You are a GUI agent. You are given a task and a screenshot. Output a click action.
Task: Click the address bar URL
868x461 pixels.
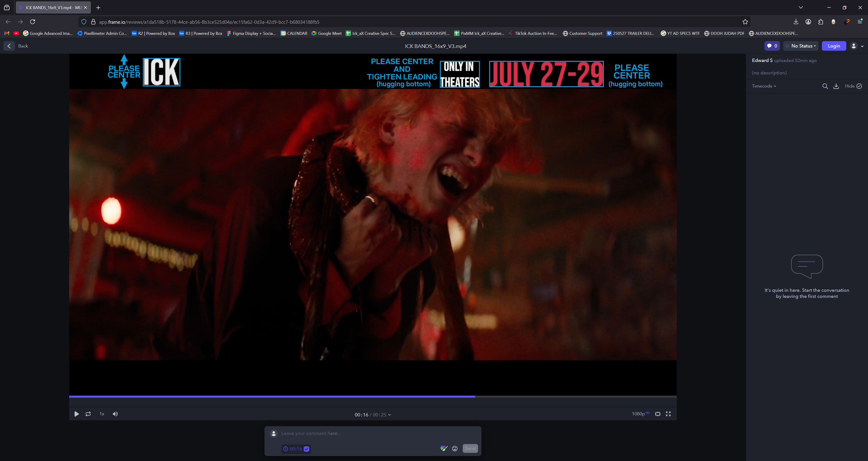click(x=209, y=22)
